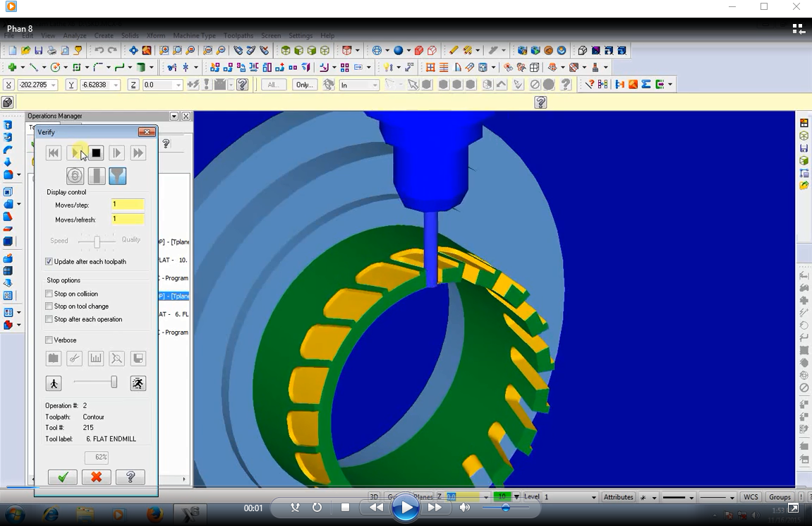Image resolution: width=812 pixels, height=526 pixels.
Task: Enable Stop on collision
Action: pyautogui.click(x=49, y=294)
